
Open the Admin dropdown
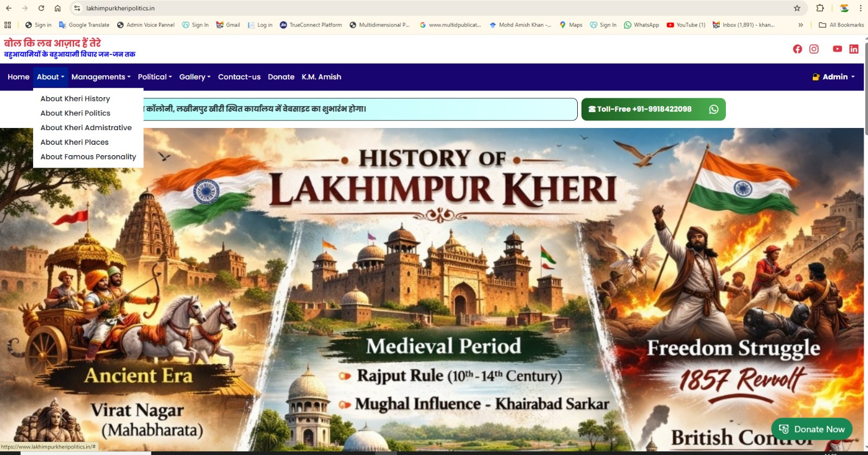pyautogui.click(x=834, y=77)
